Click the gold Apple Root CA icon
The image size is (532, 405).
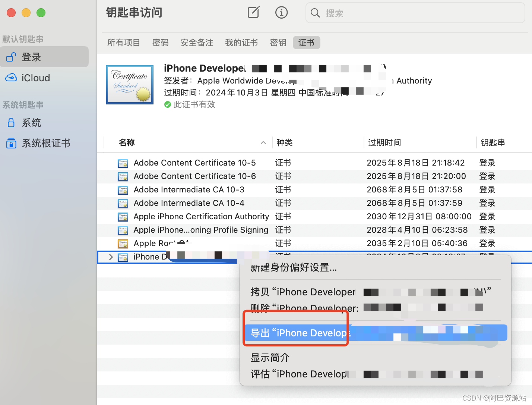point(123,244)
